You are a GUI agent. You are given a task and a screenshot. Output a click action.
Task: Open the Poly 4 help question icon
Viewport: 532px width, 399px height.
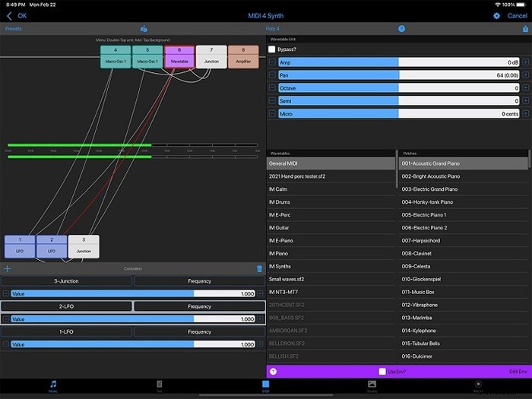pos(401,29)
